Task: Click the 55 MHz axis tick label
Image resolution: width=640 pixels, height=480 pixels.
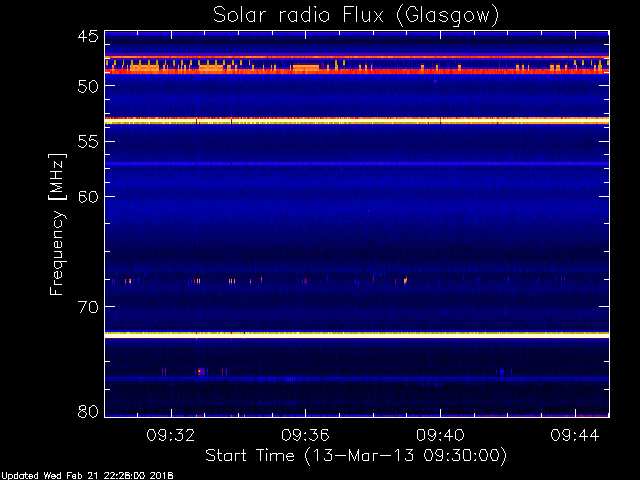Action: (x=88, y=142)
